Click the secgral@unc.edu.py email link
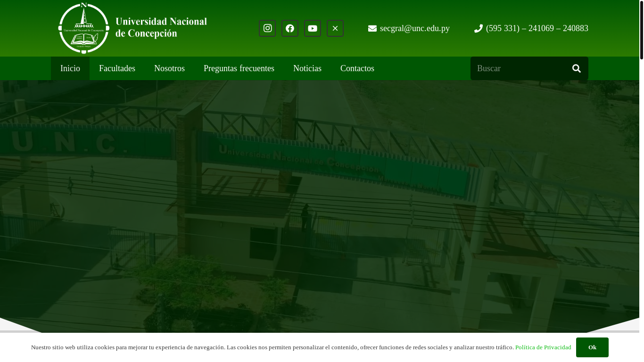Viewport: 644px width, 362px height. (415, 28)
